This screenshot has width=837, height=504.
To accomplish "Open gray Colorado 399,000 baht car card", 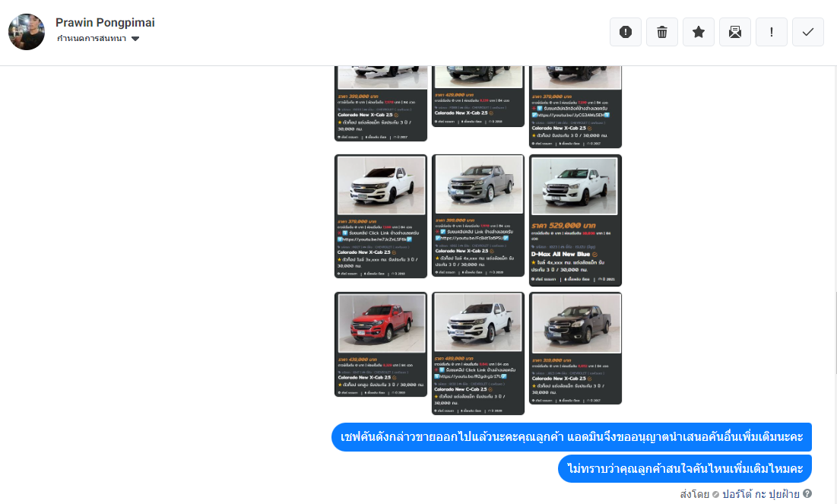I will click(x=477, y=215).
